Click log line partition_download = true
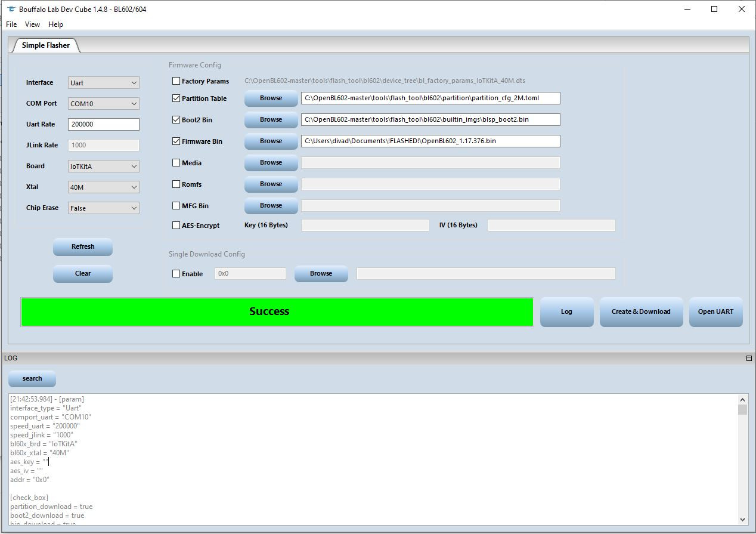Viewport: 756px width, 534px height. tap(51, 507)
